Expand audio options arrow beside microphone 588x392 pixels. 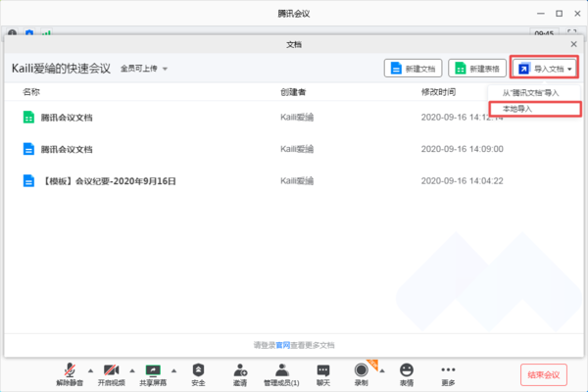[91, 370]
